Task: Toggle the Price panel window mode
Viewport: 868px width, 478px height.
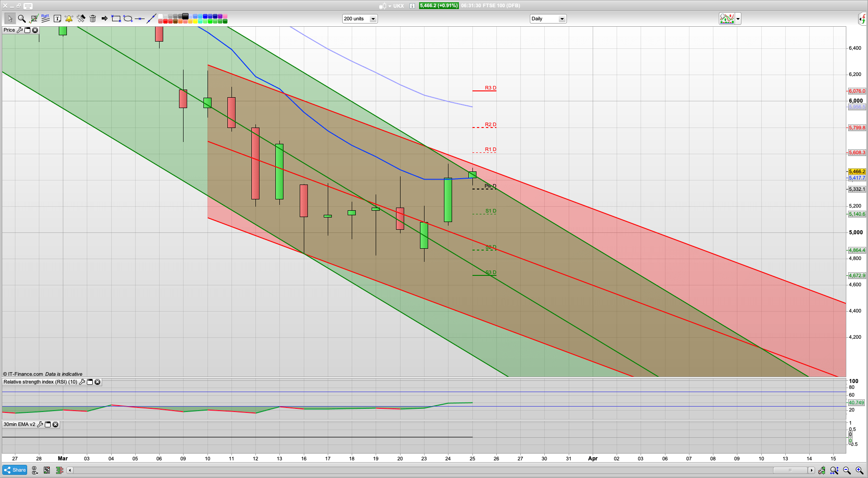Action: 27,30
